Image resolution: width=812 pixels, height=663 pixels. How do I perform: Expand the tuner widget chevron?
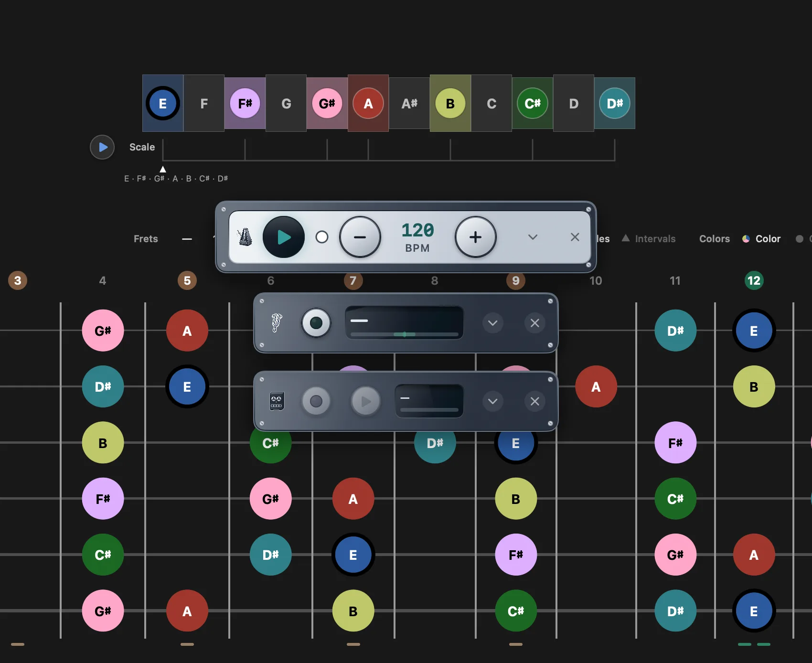click(493, 323)
